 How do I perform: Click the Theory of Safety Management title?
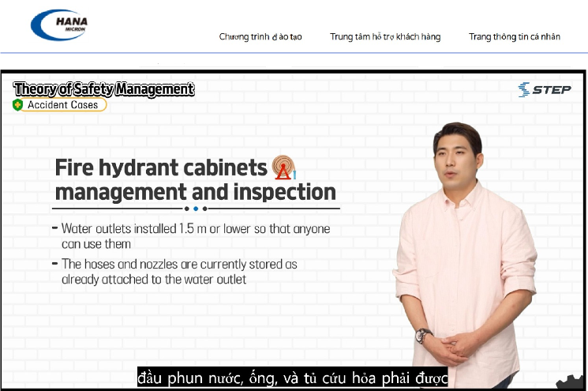(x=103, y=89)
